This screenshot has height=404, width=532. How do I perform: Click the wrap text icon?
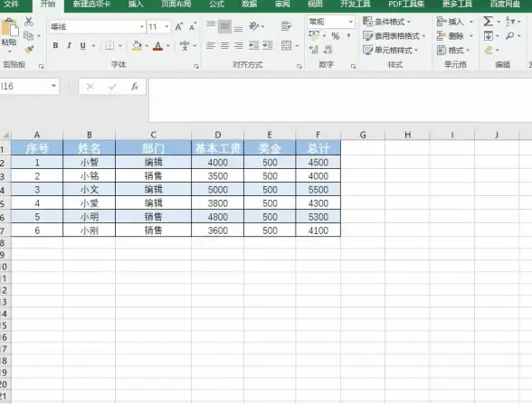(286, 26)
